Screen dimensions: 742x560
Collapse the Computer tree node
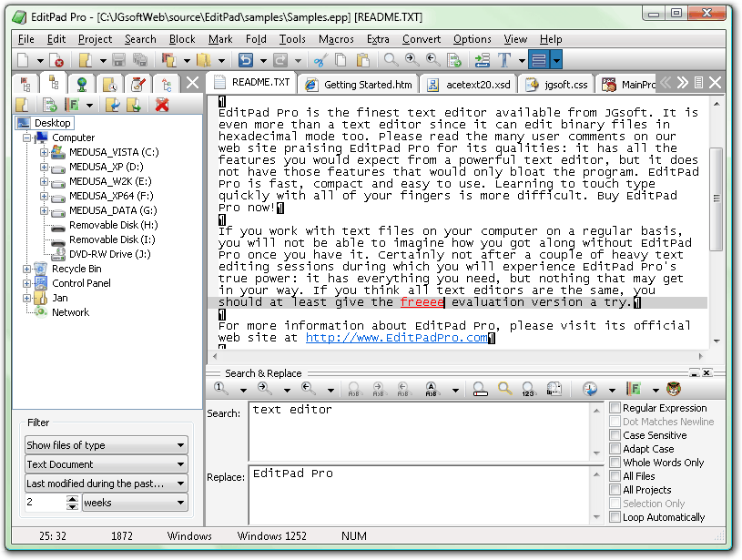[26, 137]
